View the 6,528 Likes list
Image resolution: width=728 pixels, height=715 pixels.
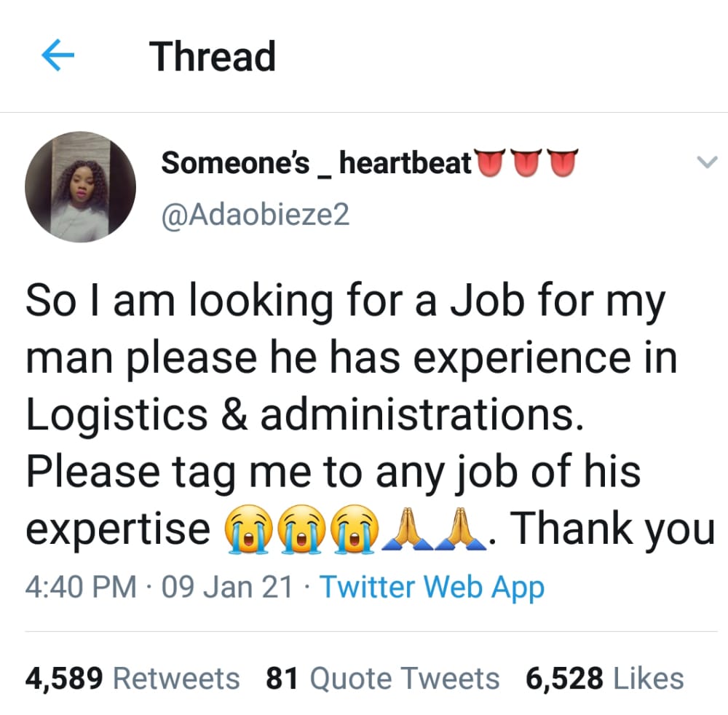pyautogui.click(x=604, y=679)
